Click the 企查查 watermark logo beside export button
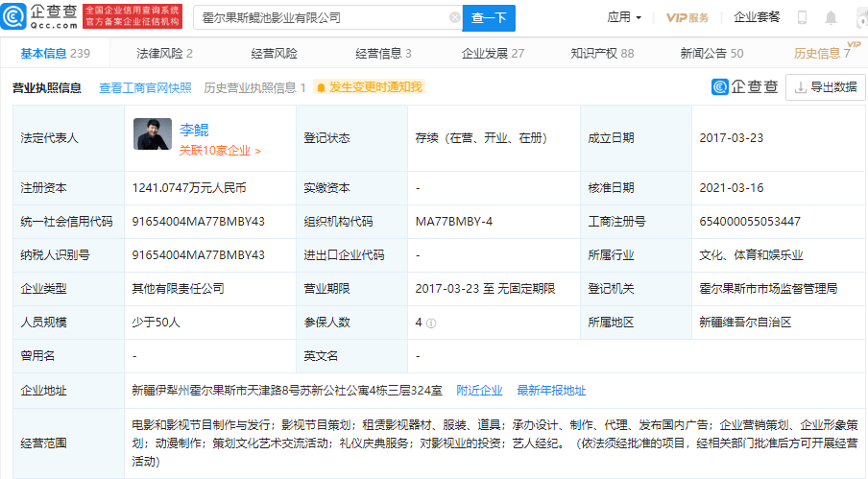The height and width of the screenshot is (479, 868). 744,87
